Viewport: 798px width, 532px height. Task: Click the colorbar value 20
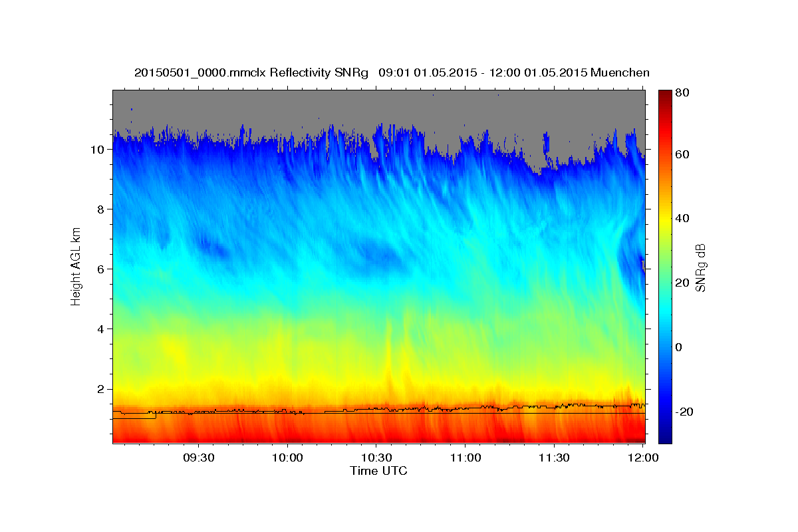point(682,283)
